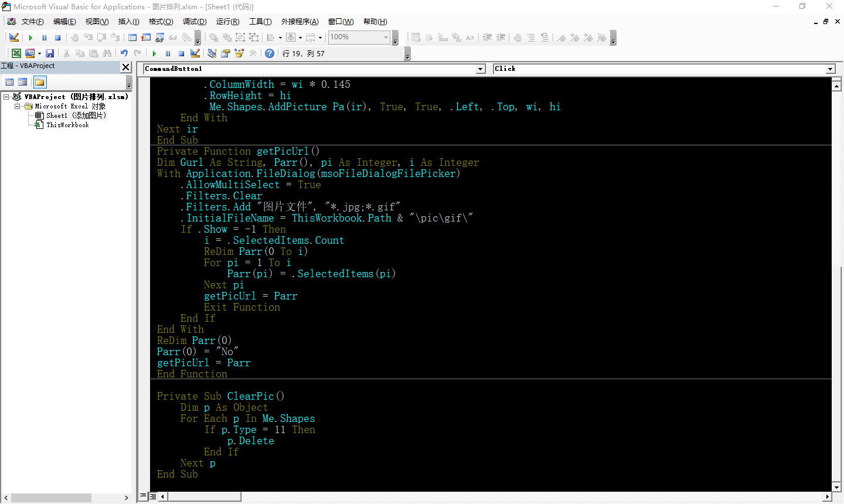The height and width of the screenshot is (504, 844).
Task: Collapse the Microsoft Excel 对象 folder
Action: click(x=17, y=106)
